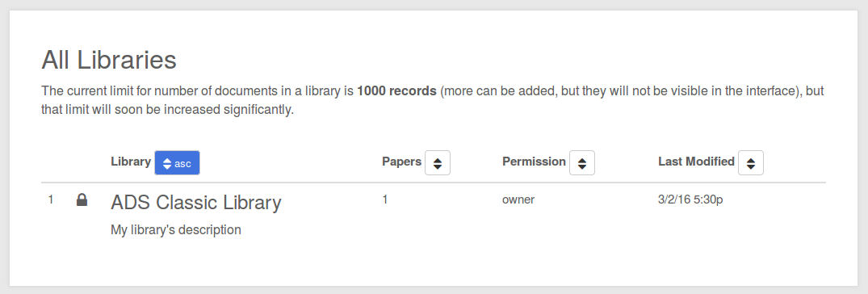This screenshot has width=868, height=294.
Task: Open the ADS Classic Library
Action: click(196, 202)
